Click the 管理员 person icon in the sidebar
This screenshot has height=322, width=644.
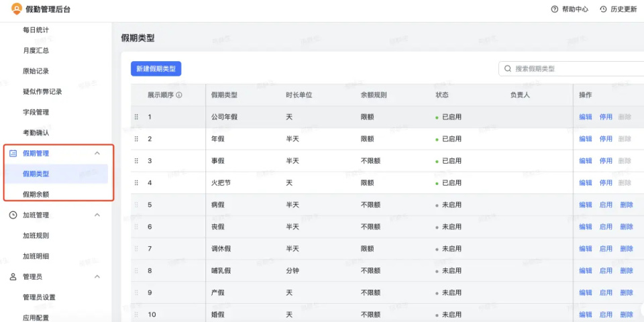click(x=13, y=276)
